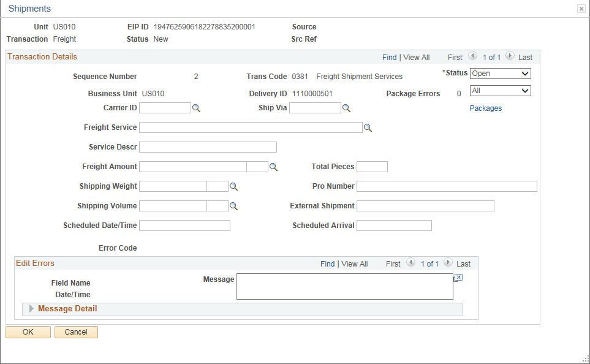Screen dimensions: 590x364
Task: Click the Cancel button
Action: click(75, 332)
